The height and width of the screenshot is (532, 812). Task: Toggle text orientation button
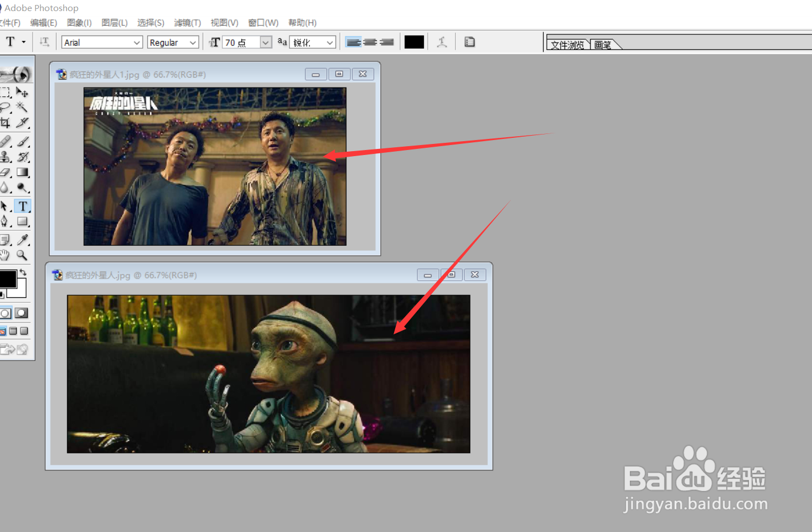coord(44,42)
